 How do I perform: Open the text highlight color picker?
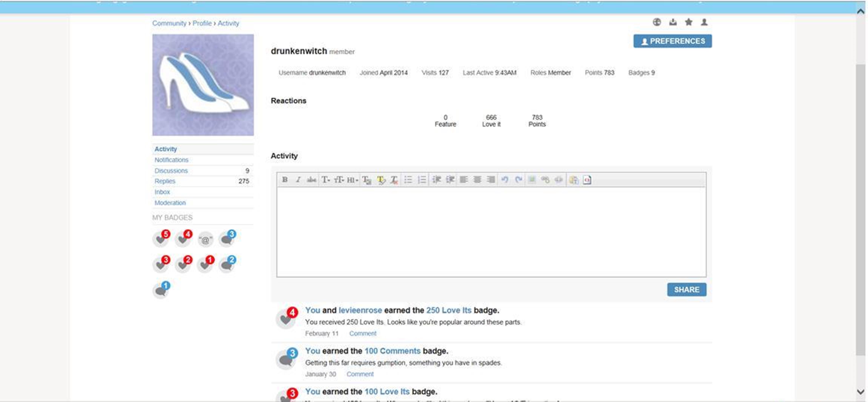(381, 180)
